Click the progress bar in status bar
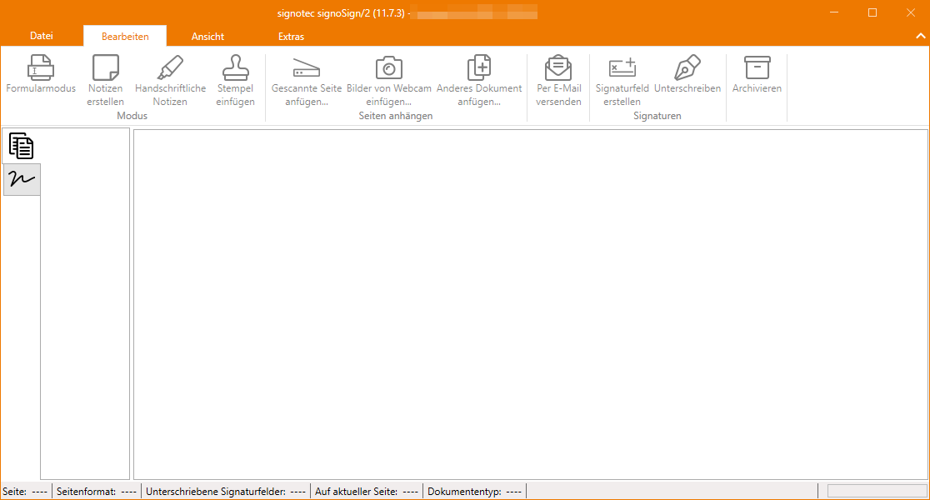The image size is (930, 500). click(877, 491)
